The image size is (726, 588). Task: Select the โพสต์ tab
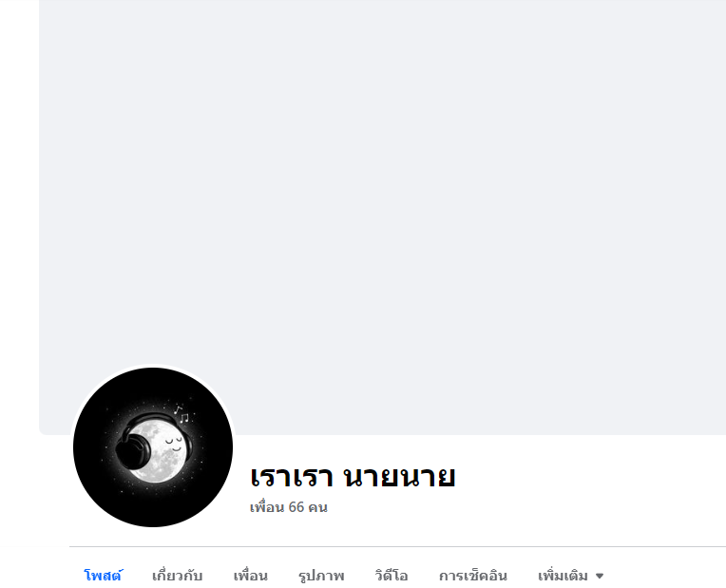[103, 576]
